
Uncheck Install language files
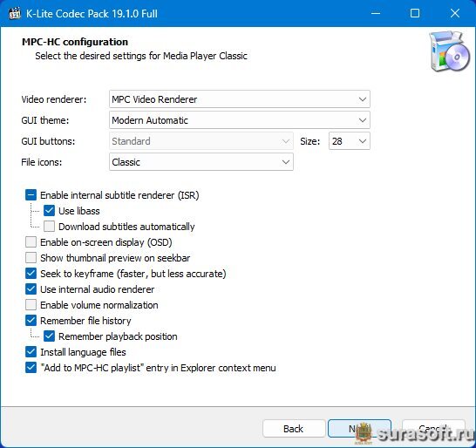31,352
